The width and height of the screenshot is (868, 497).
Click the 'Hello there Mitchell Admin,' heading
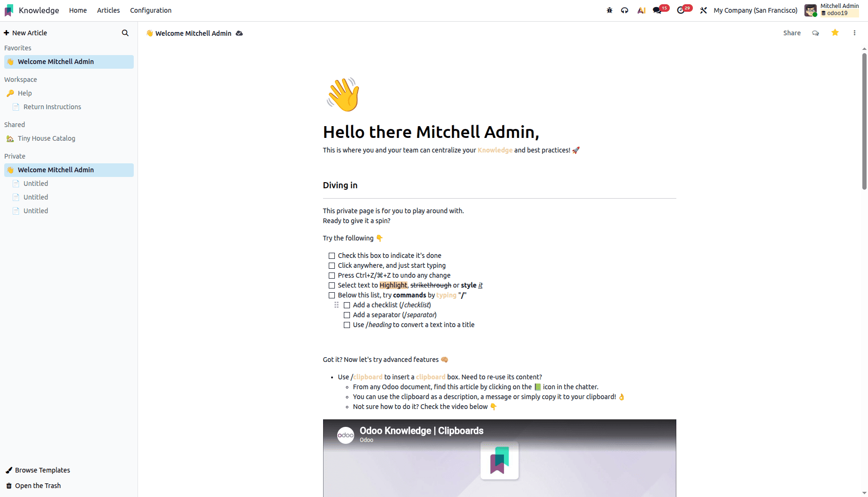click(431, 132)
